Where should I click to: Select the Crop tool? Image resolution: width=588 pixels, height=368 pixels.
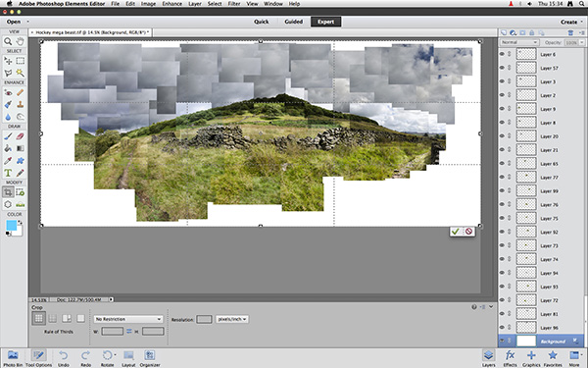tap(8, 192)
